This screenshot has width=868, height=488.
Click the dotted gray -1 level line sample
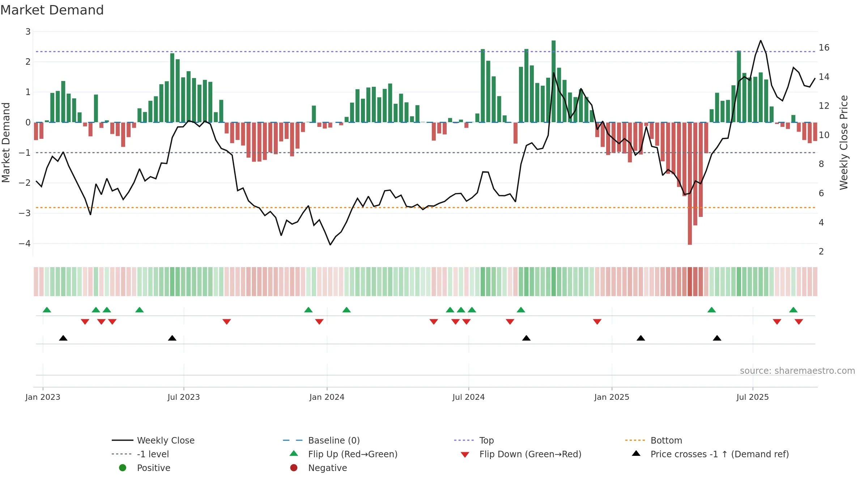pos(122,454)
